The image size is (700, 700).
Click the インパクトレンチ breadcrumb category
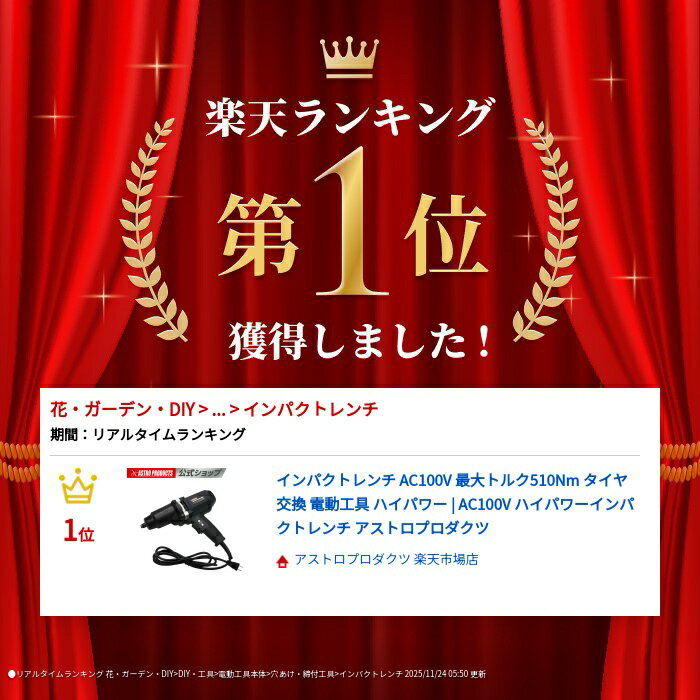tap(311, 409)
